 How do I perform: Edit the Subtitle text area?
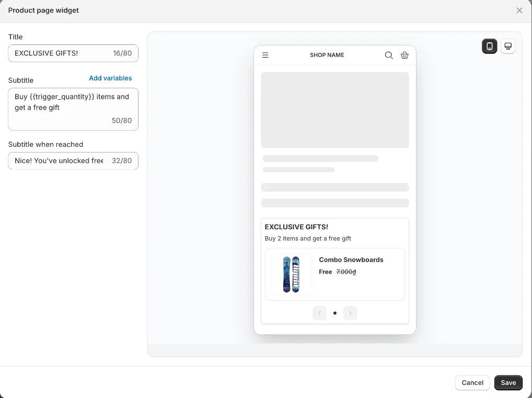(73, 109)
